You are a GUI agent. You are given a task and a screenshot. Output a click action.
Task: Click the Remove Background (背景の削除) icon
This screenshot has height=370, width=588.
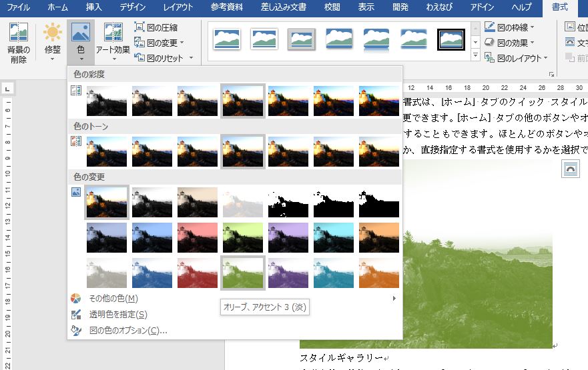[19, 33]
